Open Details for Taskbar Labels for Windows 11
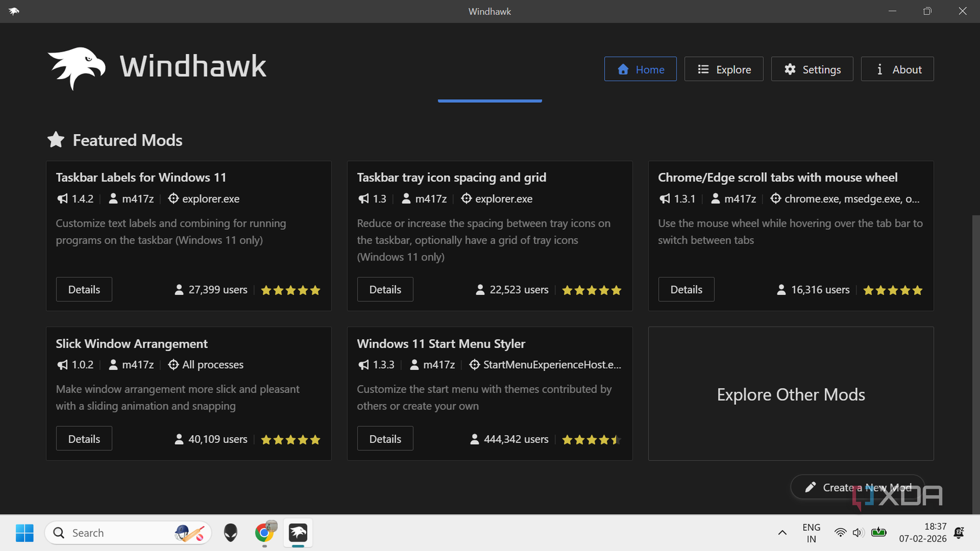 click(84, 289)
